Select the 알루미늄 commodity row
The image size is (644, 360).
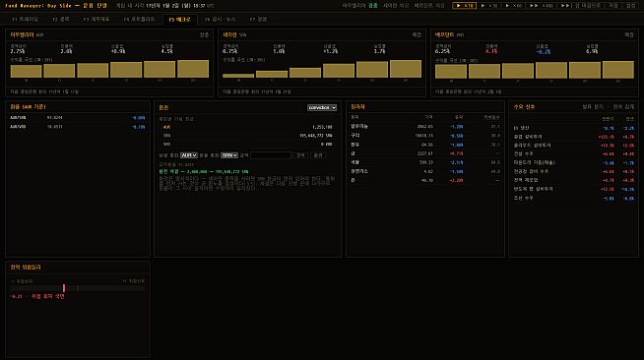coord(425,127)
